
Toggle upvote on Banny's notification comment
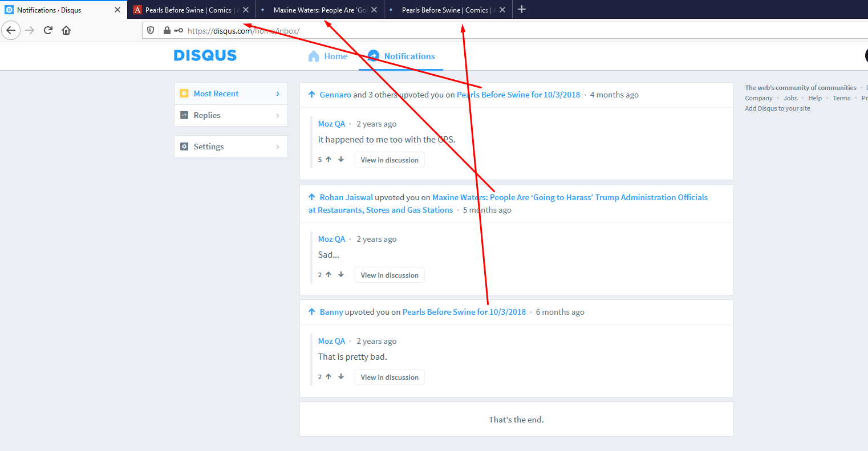(x=328, y=376)
